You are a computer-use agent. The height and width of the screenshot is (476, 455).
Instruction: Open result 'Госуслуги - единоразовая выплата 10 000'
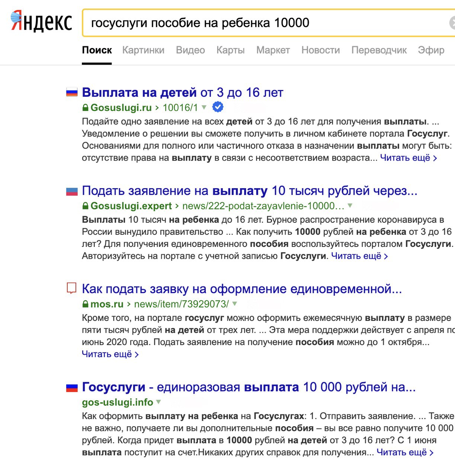(249, 387)
